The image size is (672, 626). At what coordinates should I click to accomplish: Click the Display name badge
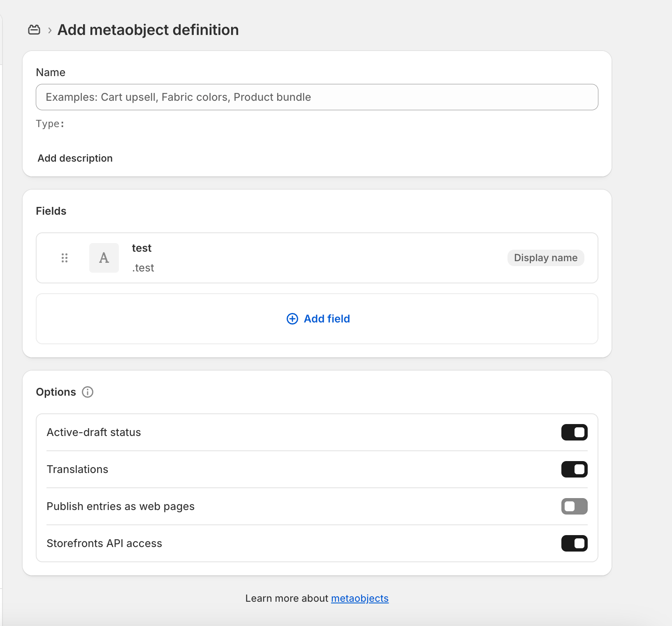[x=545, y=258]
